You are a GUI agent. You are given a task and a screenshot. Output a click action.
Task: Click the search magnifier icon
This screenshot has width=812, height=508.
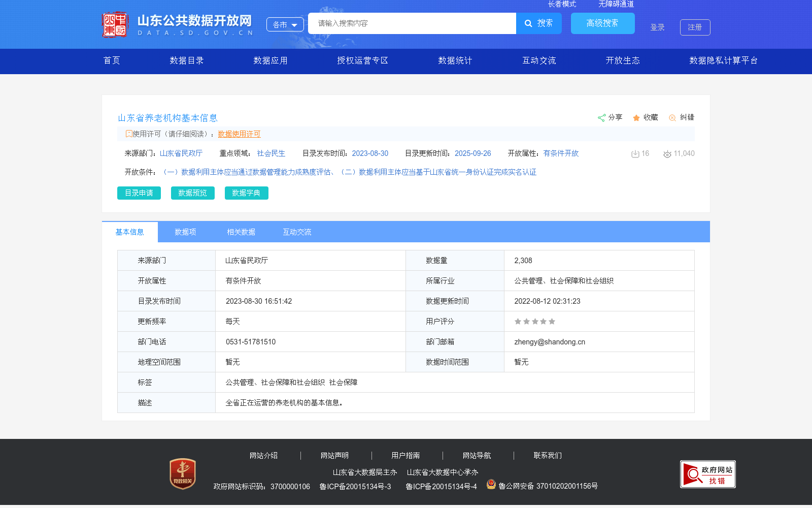click(x=528, y=23)
